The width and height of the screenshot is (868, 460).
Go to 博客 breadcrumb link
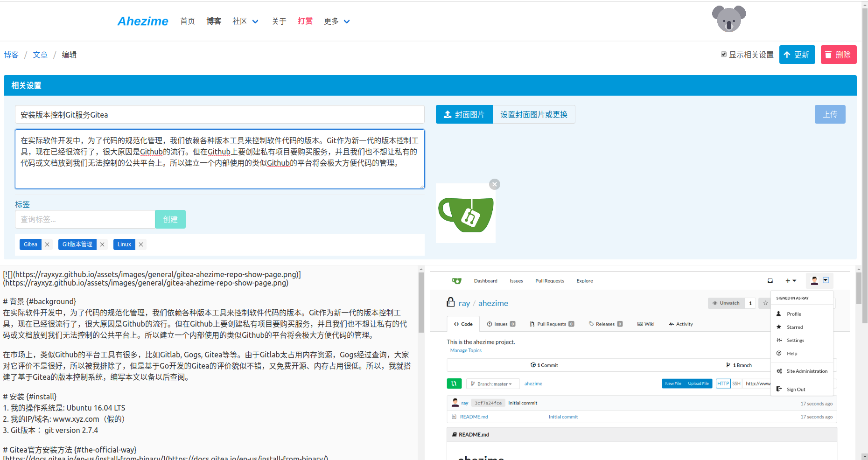pyautogui.click(x=11, y=55)
